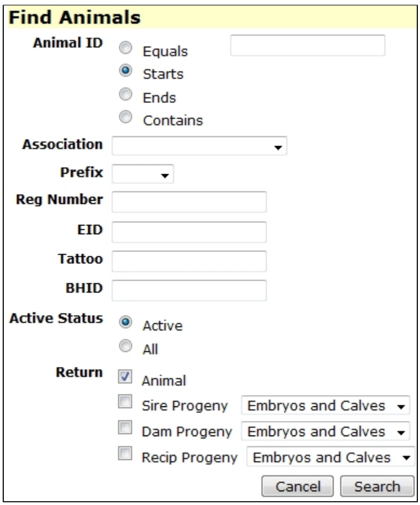This screenshot has height=505, width=420.
Task: Open the Association dropdown
Action: pyautogui.click(x=199, y=146)
